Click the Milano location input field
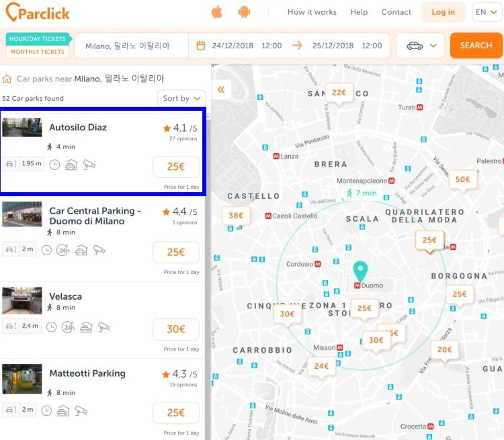This screenshot has width=504, height=440. point(132,46)
